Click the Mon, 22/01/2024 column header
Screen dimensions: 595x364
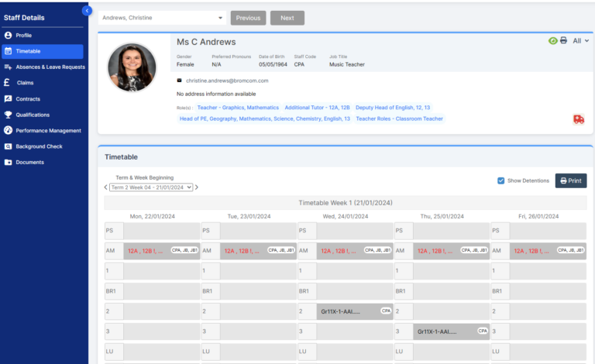(152, 217)
